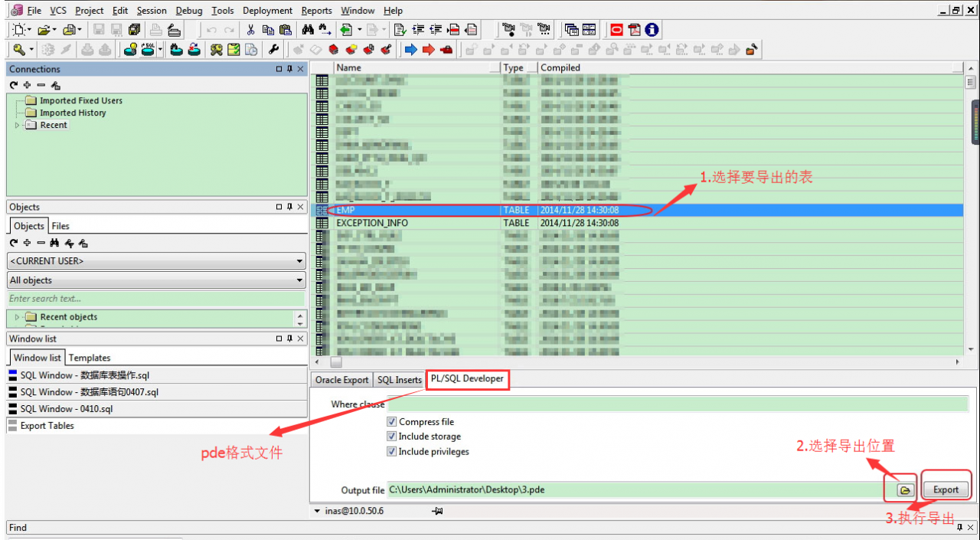Click the Where clause input field
The width and height of the screenshot is (980, 540).
pos(677,404)
